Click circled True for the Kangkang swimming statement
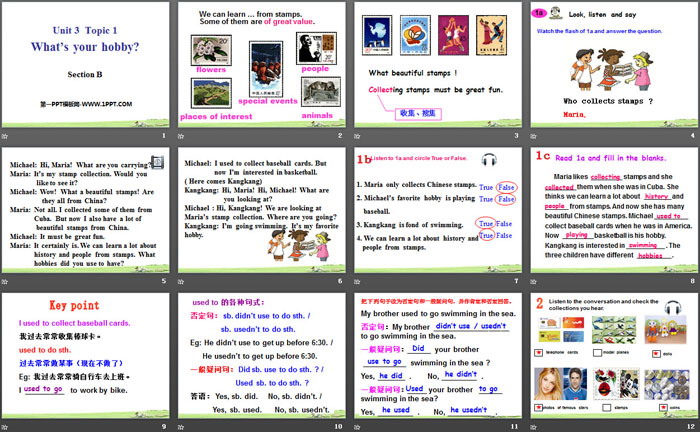The height and width of the screenshot is (432, 700). (x=485, y=224)
